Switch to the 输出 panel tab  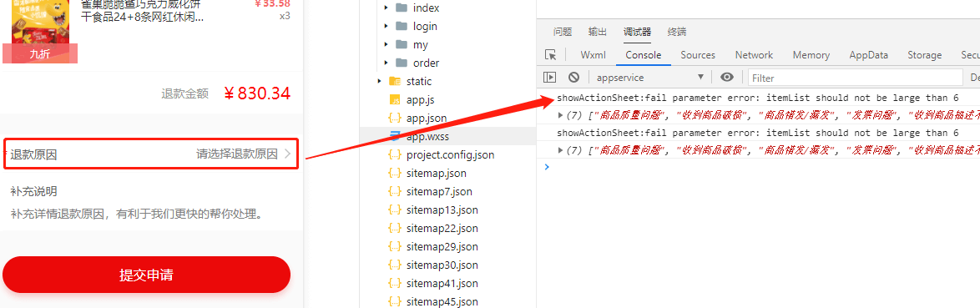pos(598,32)
